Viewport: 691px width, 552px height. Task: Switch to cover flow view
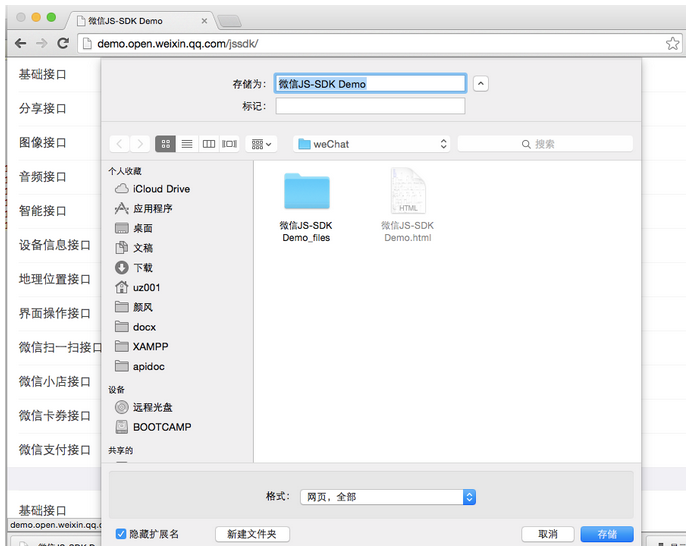click(x=229, y=144)
